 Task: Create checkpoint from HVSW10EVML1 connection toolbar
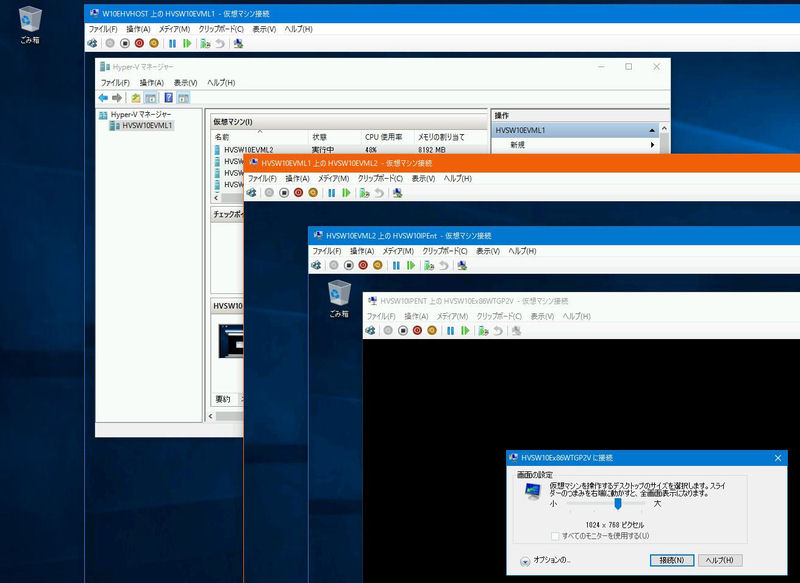(206, 43)
